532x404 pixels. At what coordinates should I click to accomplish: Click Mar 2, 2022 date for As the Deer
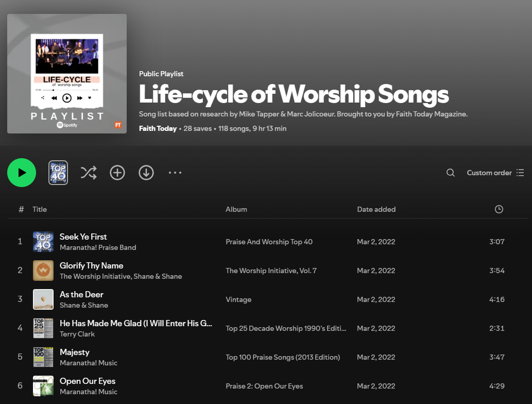[x=376, y=299]
